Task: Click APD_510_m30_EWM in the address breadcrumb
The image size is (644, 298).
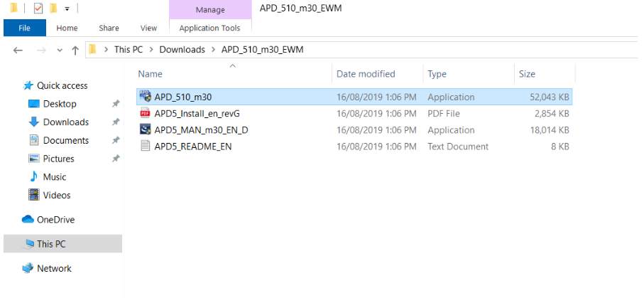Action: [x=263, y=50]
